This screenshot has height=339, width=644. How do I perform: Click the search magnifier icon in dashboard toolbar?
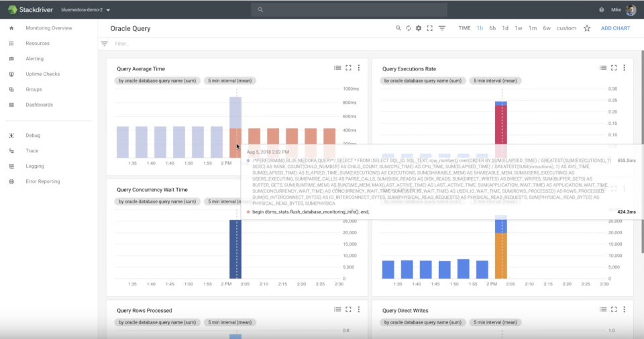[x=398, y=28]
